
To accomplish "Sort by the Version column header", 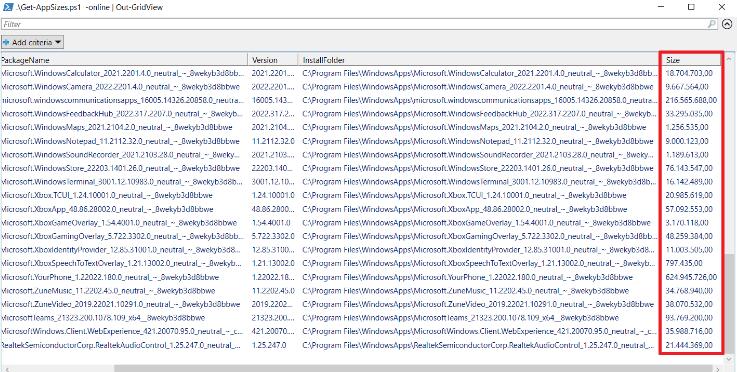I will pyautogui.click(x=273, y=60).
